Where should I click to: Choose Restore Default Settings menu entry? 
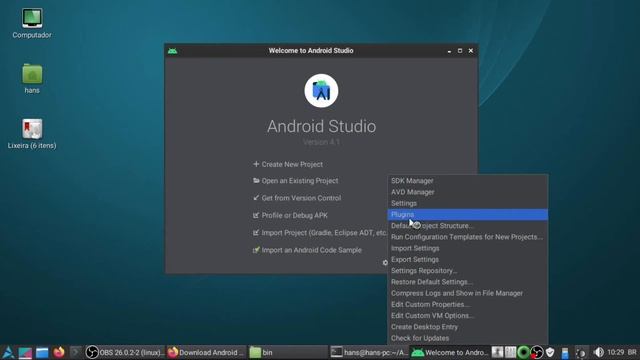[x=467, y=282]
